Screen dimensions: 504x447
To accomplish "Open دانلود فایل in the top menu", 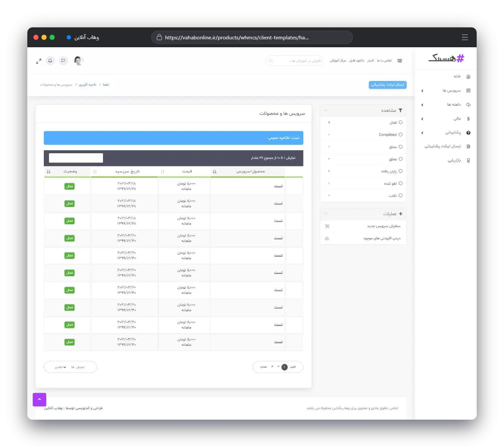I will 356,61.
